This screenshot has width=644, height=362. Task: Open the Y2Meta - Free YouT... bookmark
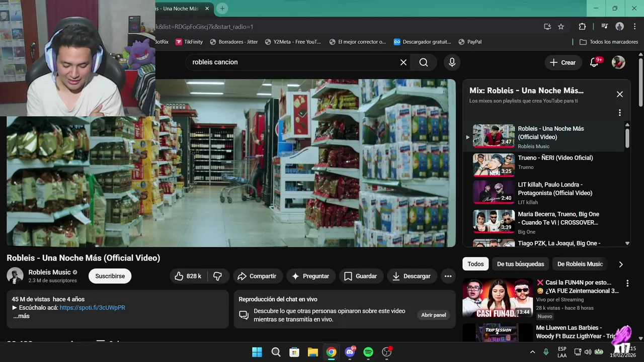293,42
